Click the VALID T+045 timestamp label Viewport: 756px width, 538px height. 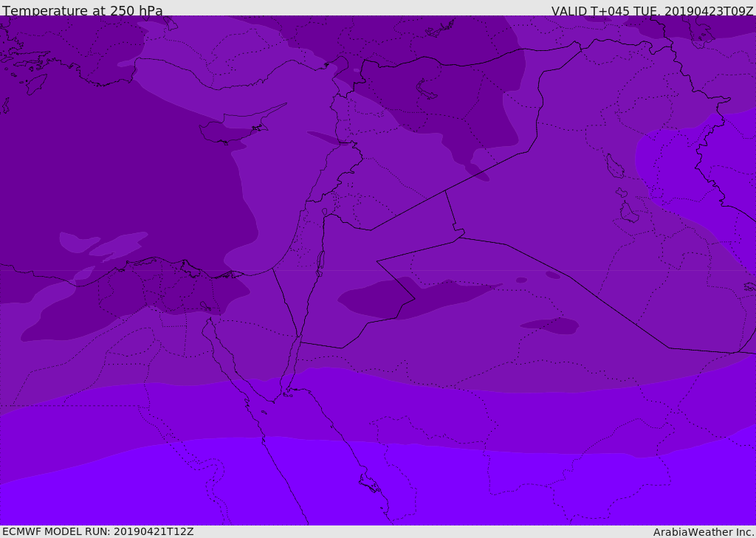[653, 11]
